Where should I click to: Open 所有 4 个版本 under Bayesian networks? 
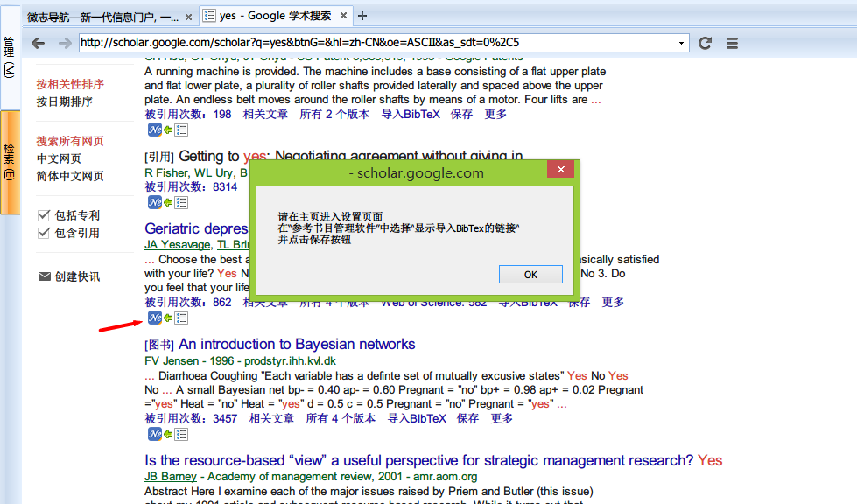click(341, 419)
